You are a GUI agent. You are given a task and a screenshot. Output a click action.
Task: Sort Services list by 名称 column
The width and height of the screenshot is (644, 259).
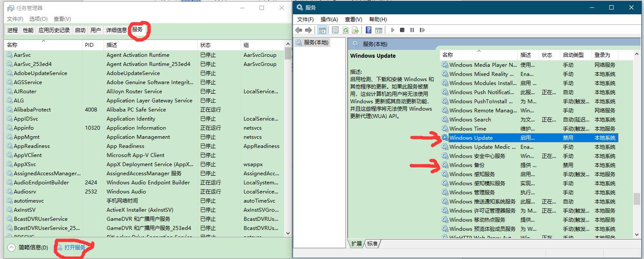478,55
